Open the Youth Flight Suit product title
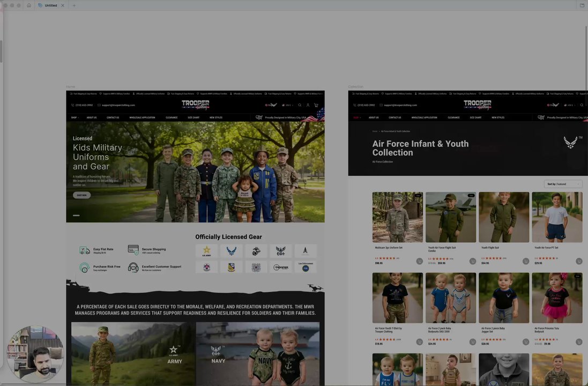The height and width of the screenshot is (386, 588). 490,248
